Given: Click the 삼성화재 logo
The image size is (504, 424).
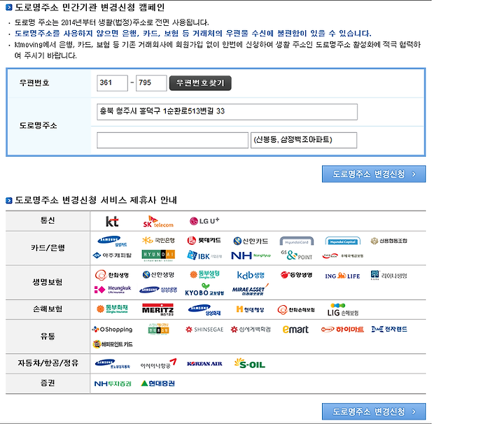Looking at the screenshot, I should tap(204, 310).
